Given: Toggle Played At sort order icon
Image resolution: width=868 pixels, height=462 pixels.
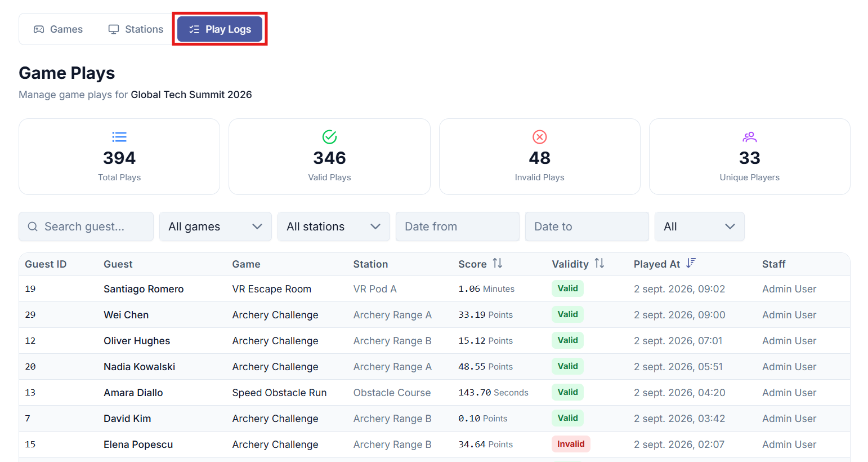Looking at the screenshot, I should tap(691, 263).
